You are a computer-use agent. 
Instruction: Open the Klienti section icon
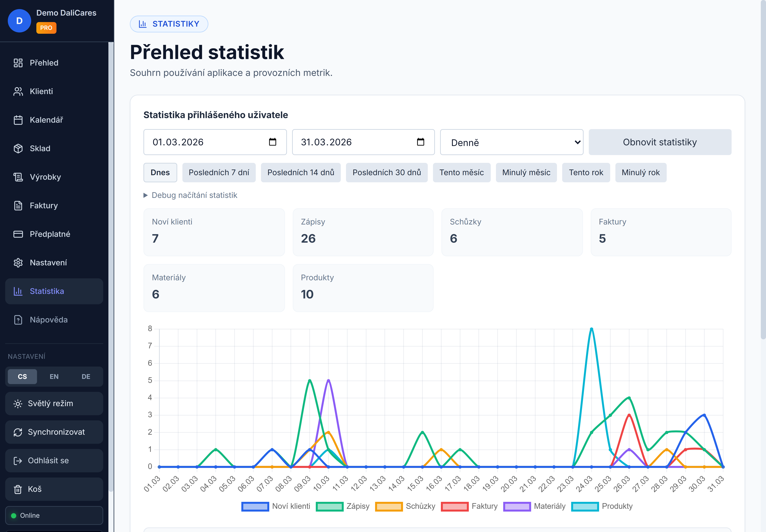(18, 91)
